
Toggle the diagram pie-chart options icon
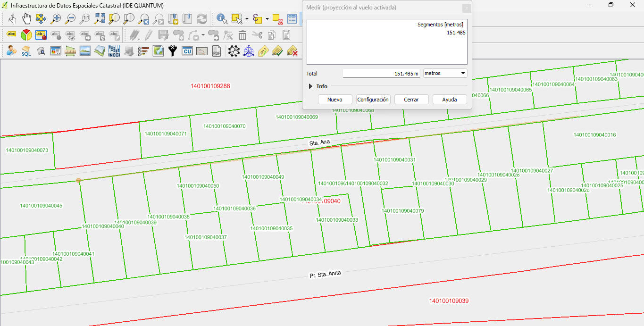pyautogui.click(x=26, y=34)
